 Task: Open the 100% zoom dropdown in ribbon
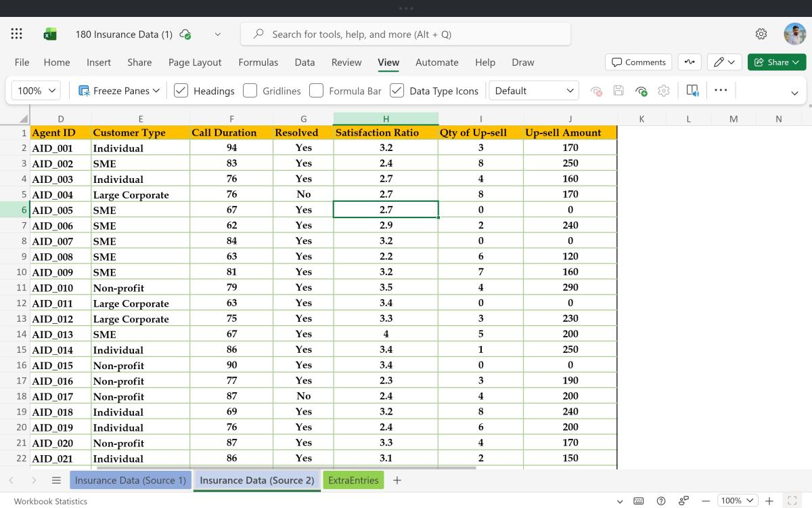37,91
